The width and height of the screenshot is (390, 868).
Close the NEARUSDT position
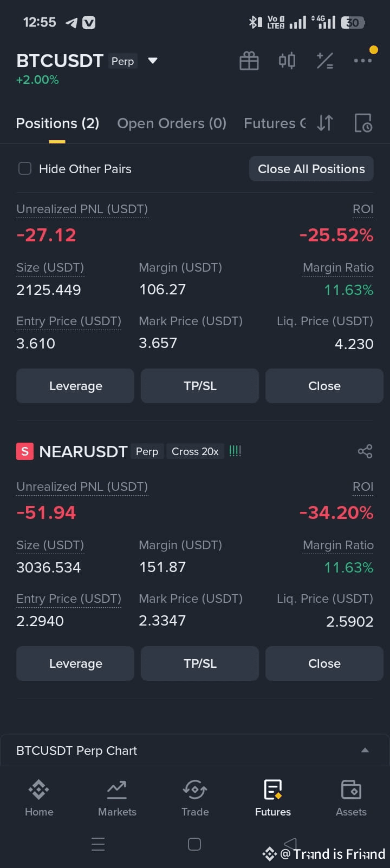(324, 663)
